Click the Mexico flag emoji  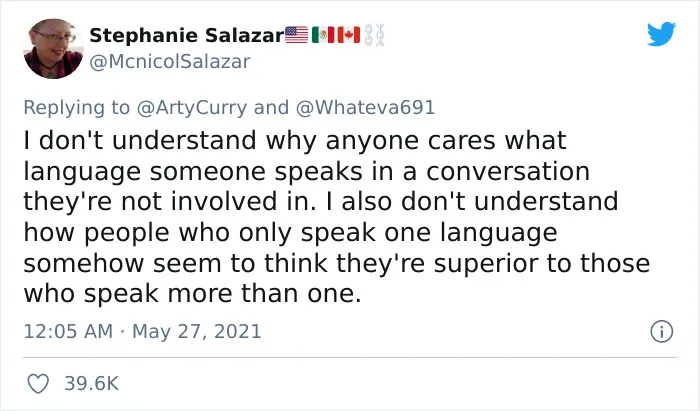pyautogui.click(x=323, y=35)
